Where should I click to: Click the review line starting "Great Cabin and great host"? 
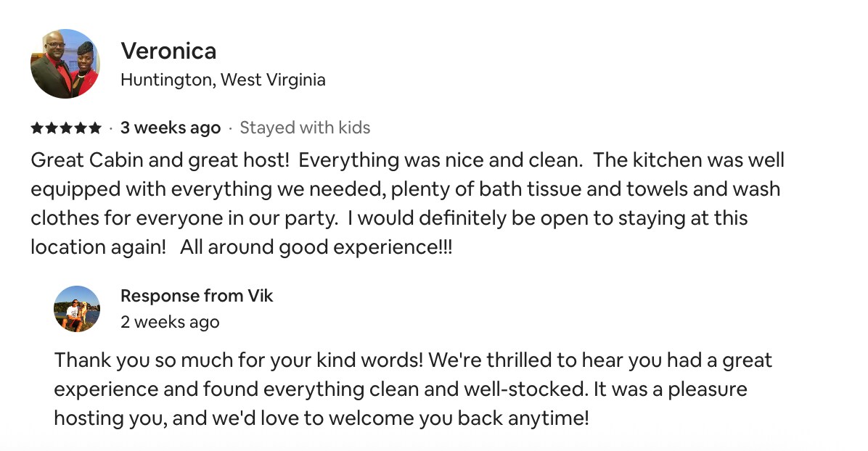click(x=407, y=160)
